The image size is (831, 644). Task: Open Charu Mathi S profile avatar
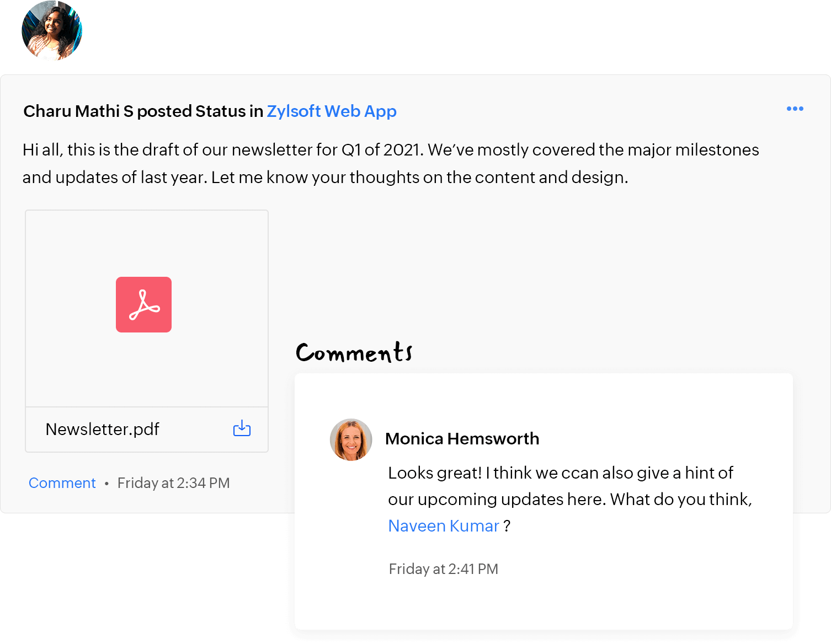click(x=52, y=31)
